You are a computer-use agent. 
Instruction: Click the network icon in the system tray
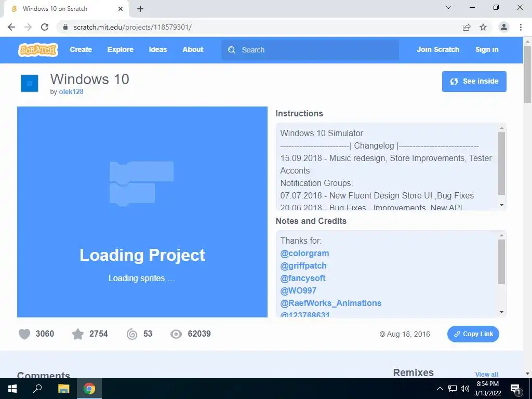click(x=453, y=389)
